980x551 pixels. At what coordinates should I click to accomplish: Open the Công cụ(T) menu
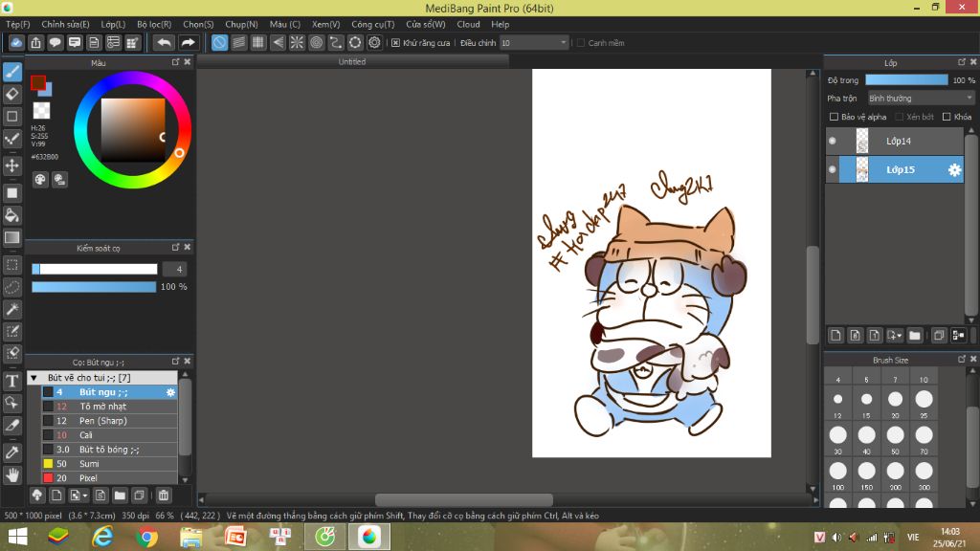pyautogui.click(x=373, y=24)
